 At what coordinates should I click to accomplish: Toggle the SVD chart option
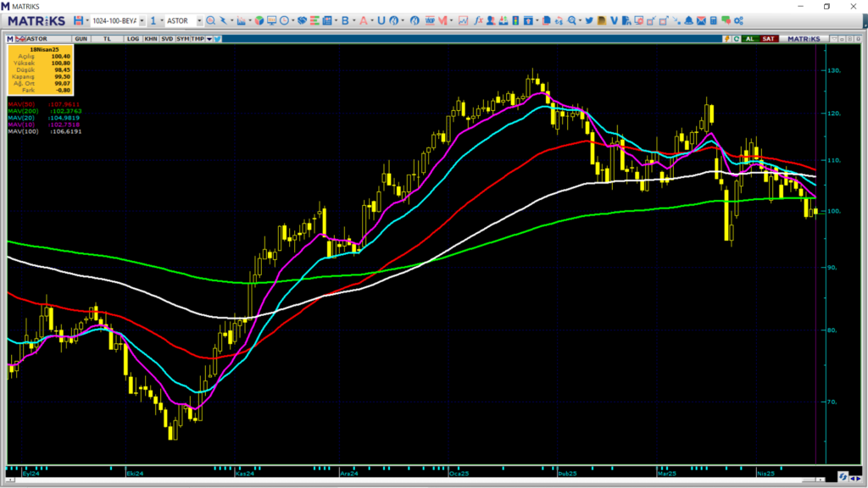[x=167, y=39]
